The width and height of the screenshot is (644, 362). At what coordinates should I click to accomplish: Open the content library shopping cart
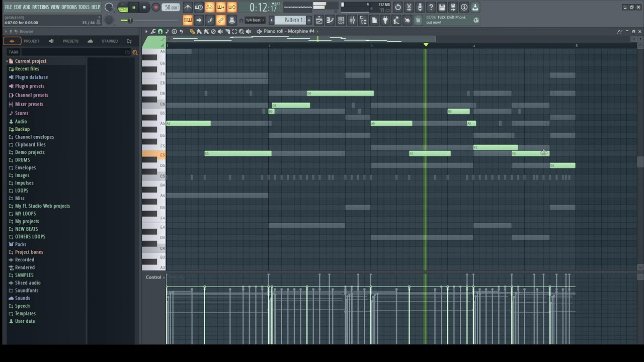coord(418,20)
